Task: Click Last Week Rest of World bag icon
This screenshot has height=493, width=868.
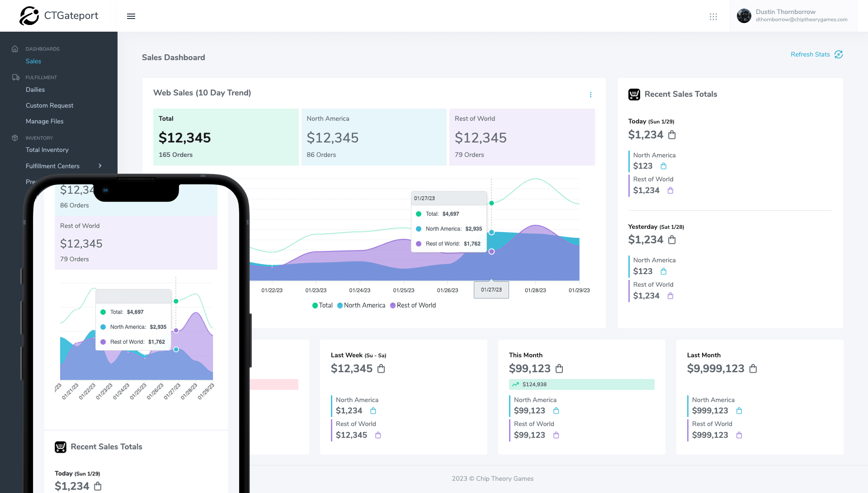Action: [378, 435]
